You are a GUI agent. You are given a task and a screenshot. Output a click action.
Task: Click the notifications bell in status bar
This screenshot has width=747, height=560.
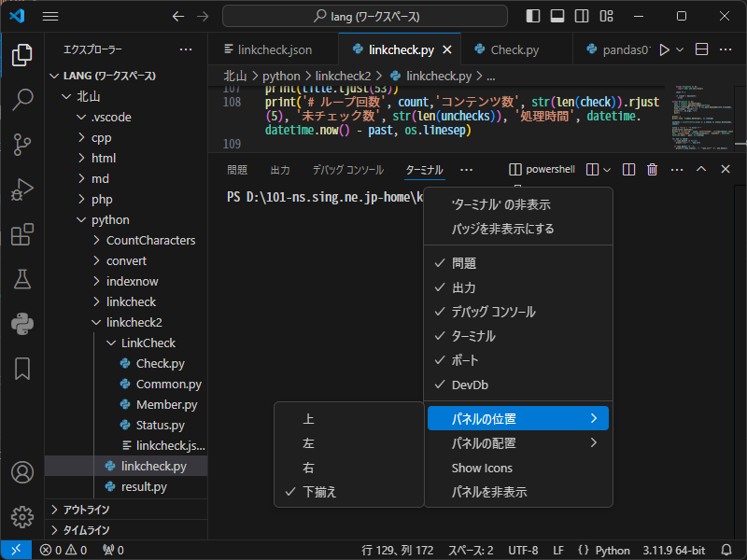pos(727,550)
